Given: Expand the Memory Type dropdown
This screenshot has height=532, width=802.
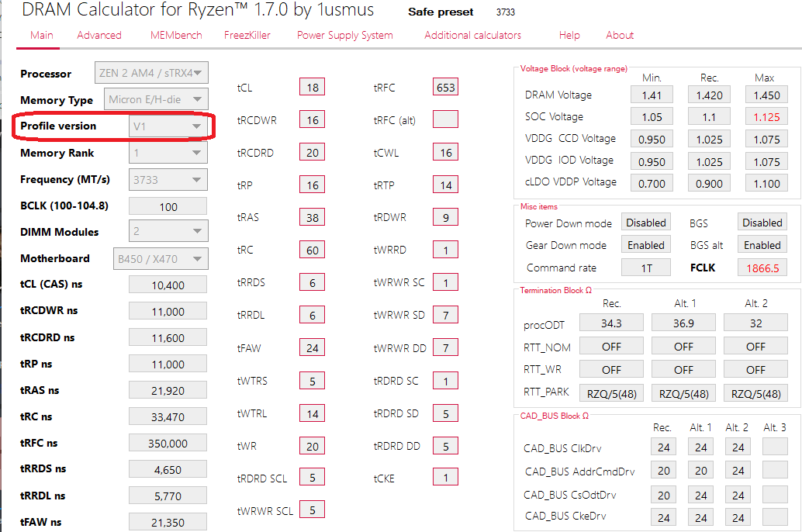Looking at the screenshot, I should coord(156,99).
